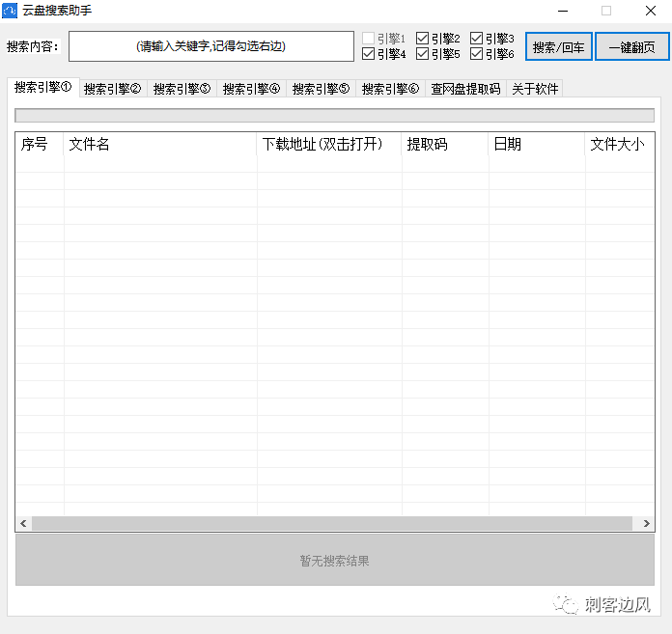The width and height of the screenshot is (672, 634).
Task: Minimize the 云盘搜索助手 window
Action: click(x=563, y=11)
